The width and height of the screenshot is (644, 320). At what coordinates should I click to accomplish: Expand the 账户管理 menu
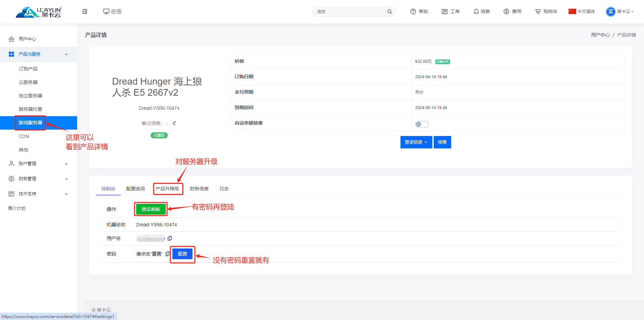[x=39, y=164]
